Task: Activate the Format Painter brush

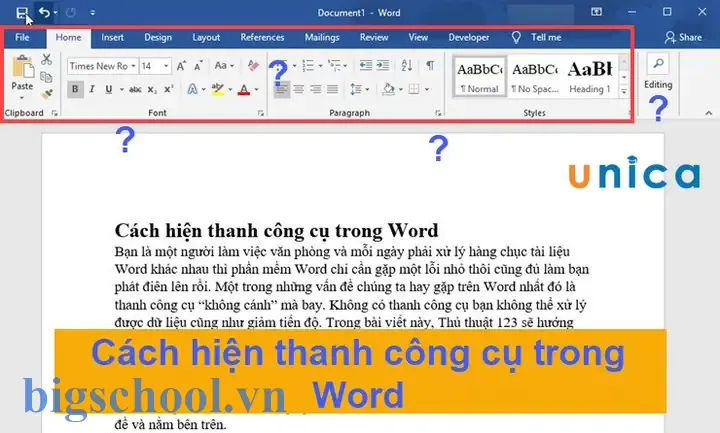Action: click(x=46, y=94)
